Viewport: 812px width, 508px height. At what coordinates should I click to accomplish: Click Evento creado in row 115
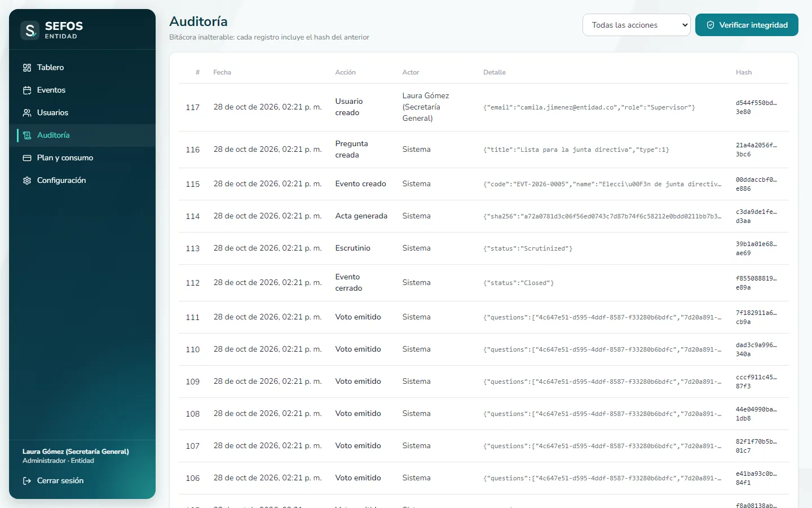361,184
